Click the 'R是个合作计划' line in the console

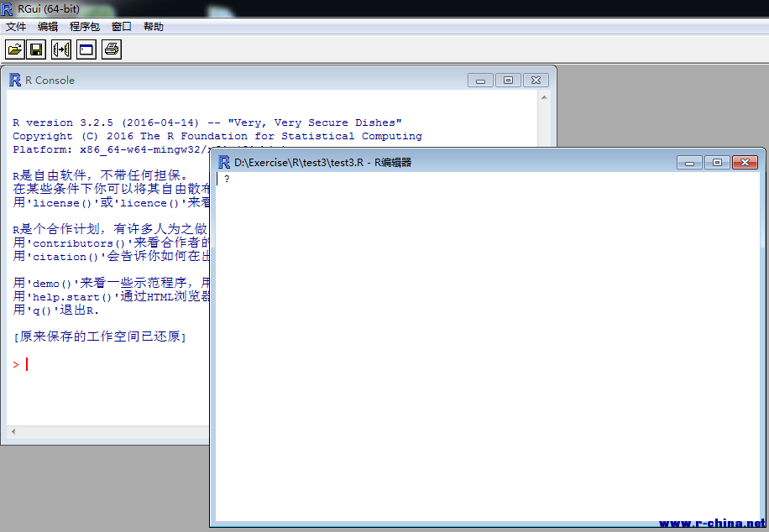111,229
